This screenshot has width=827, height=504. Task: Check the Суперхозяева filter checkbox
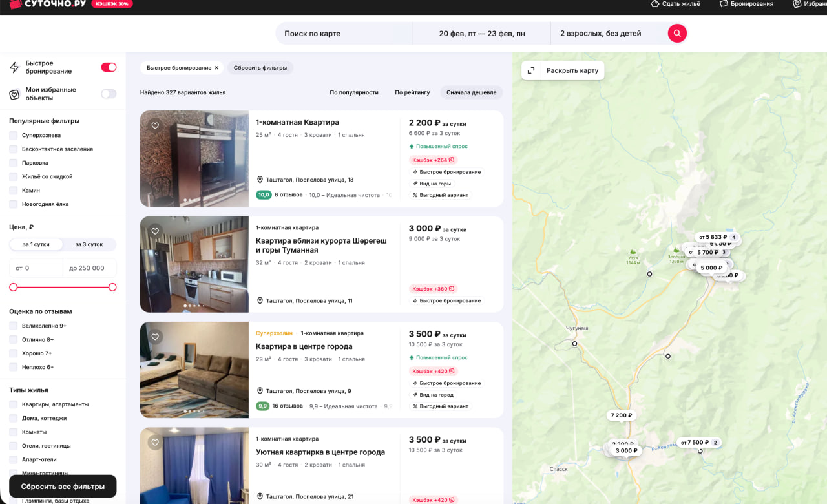(14, 136)
